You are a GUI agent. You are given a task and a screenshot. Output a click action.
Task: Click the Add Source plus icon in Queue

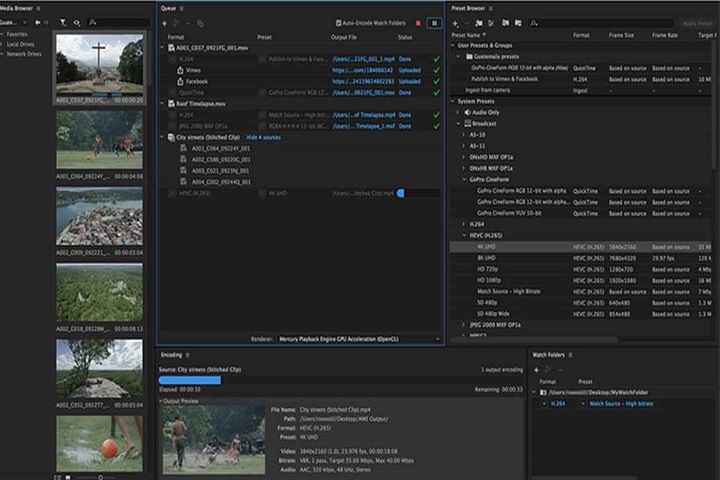(164, 22)
